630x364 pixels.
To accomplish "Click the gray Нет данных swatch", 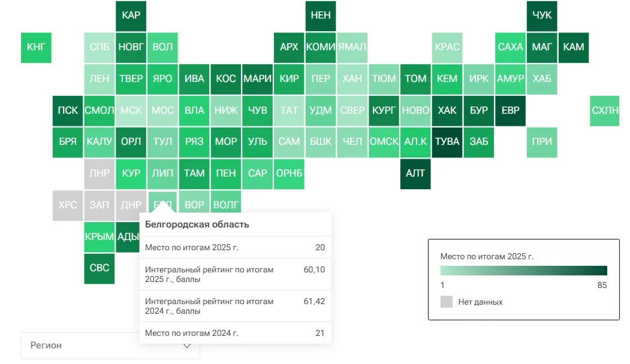I will [447, 302].
